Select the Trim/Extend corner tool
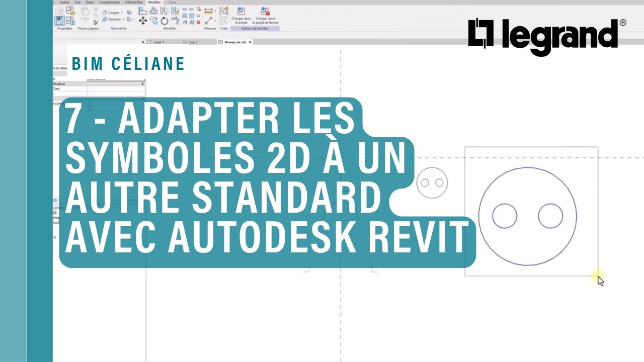The height and width of the screenshot is (362, 644). 175,21
